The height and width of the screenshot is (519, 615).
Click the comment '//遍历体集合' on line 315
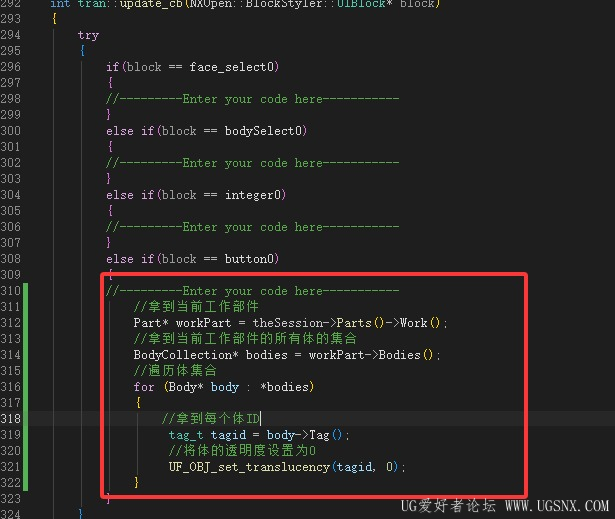click(175, 371)
